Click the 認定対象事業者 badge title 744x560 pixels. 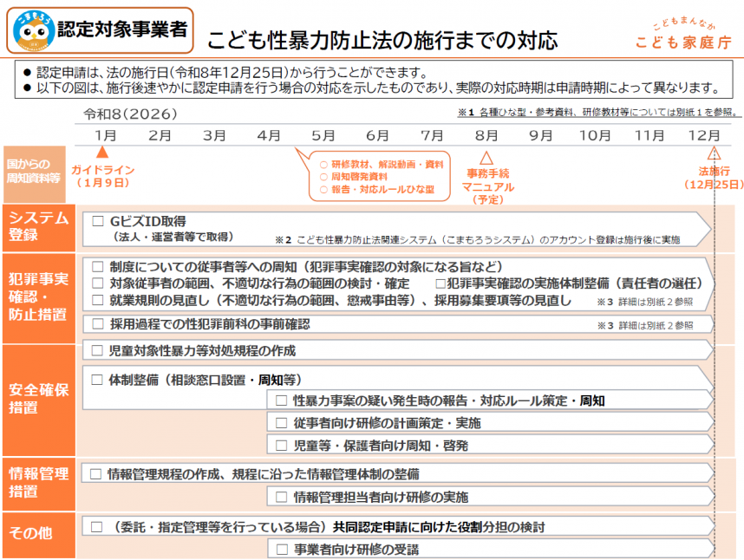[x=122, y=29]
